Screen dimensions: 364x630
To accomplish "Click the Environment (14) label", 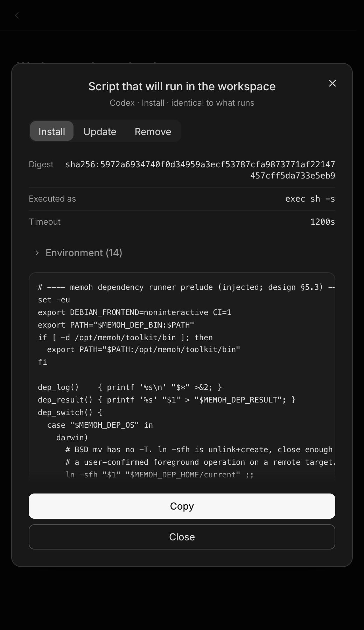I will click(x=84, y=253).
